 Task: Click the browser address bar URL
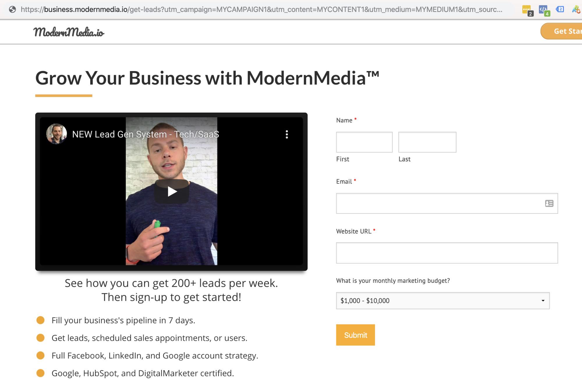click(261, 9)
